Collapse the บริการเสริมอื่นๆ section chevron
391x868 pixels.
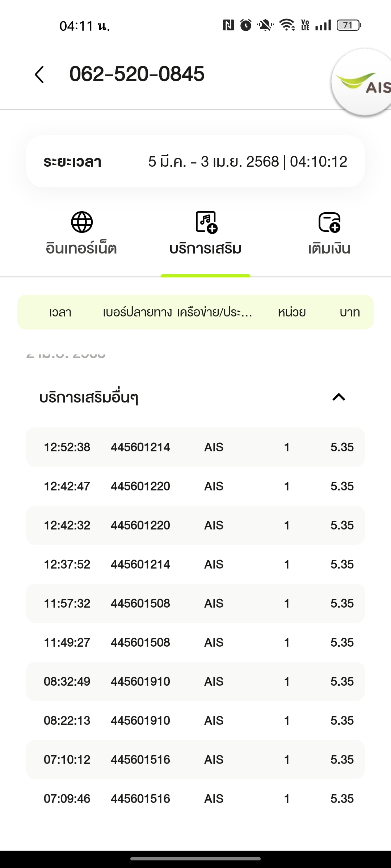click(x=339, y=397)
